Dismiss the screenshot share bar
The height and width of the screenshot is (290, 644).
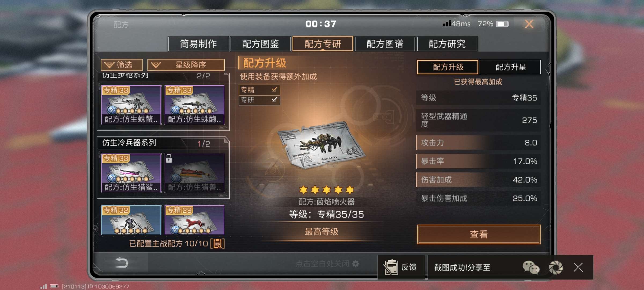coord(578,267)
